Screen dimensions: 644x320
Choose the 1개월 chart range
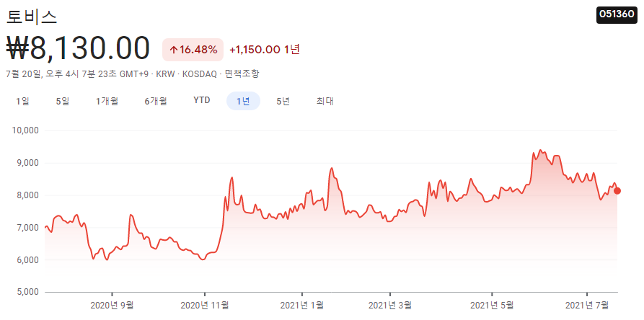pyautogui.click(x=107, y=102)
